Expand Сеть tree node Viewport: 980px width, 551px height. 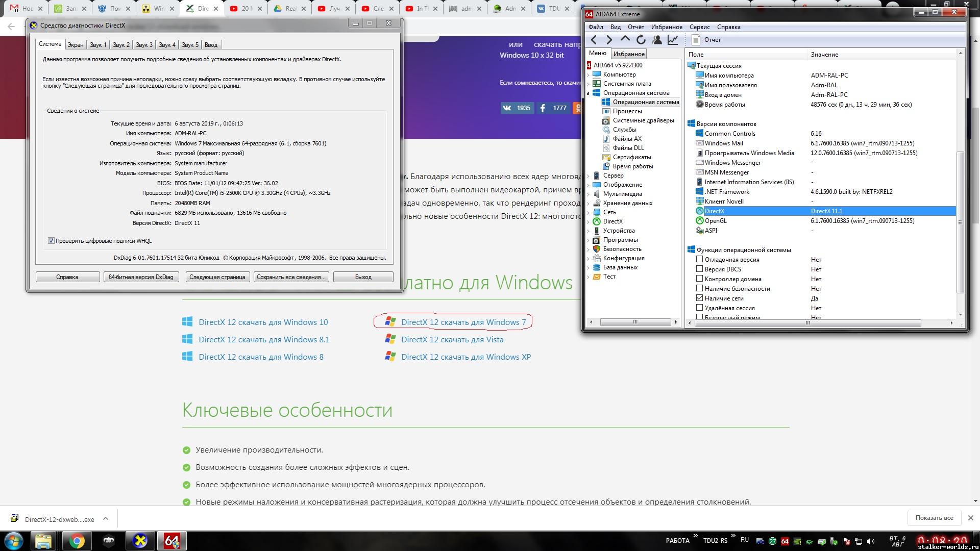(588, 212)
